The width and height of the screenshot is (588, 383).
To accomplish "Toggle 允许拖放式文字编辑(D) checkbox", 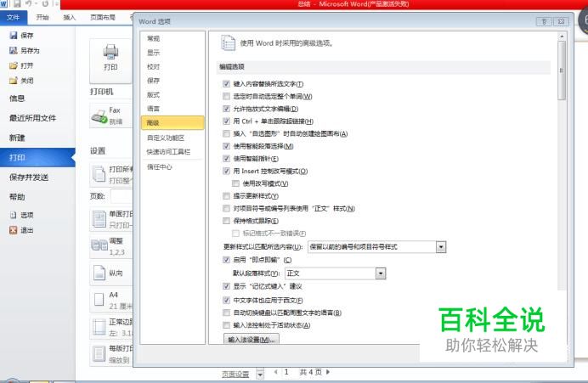I will pos(226,109).
